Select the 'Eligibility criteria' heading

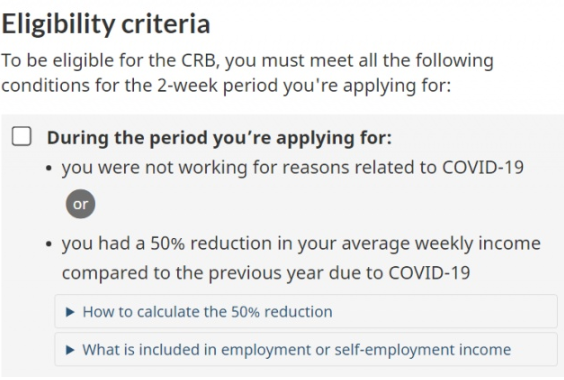pos(106,24)
